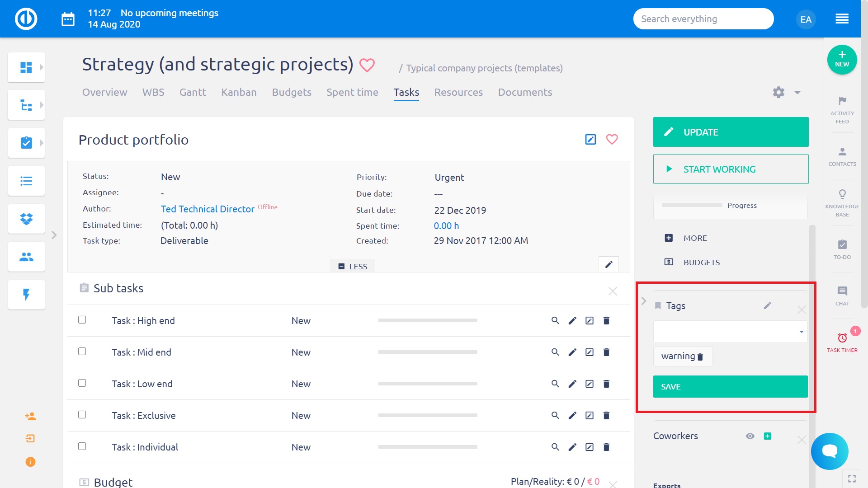Favorite the Strategy project heart icon
868x488 pixels.
[x=367, y=65]
